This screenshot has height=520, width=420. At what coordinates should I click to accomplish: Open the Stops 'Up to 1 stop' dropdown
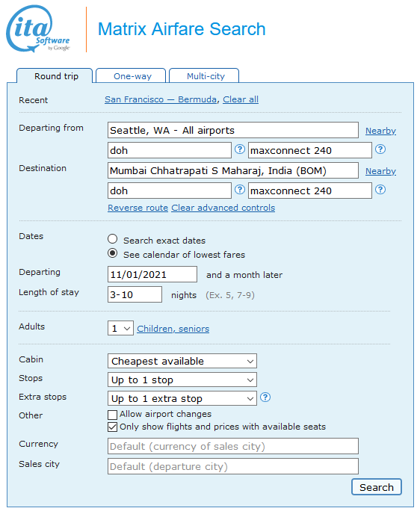click(x=182, y=380)
